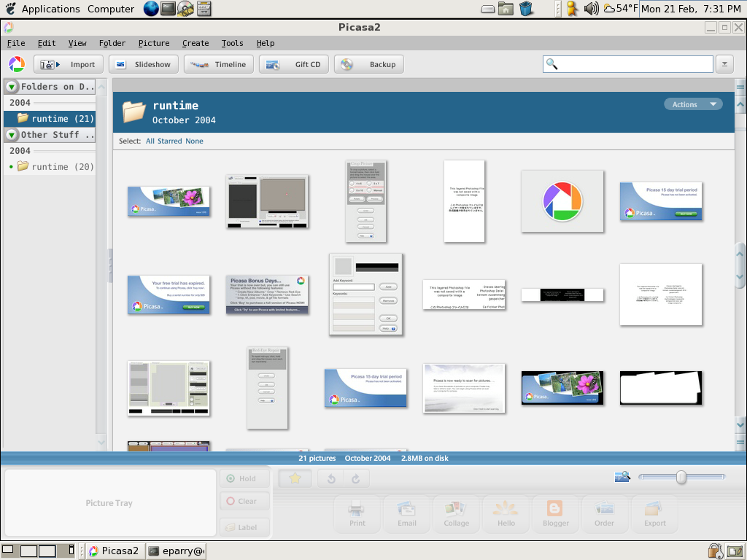Select Red-Eye Repair panel thumbnail
747x560 pixels.
click(267, 388)
